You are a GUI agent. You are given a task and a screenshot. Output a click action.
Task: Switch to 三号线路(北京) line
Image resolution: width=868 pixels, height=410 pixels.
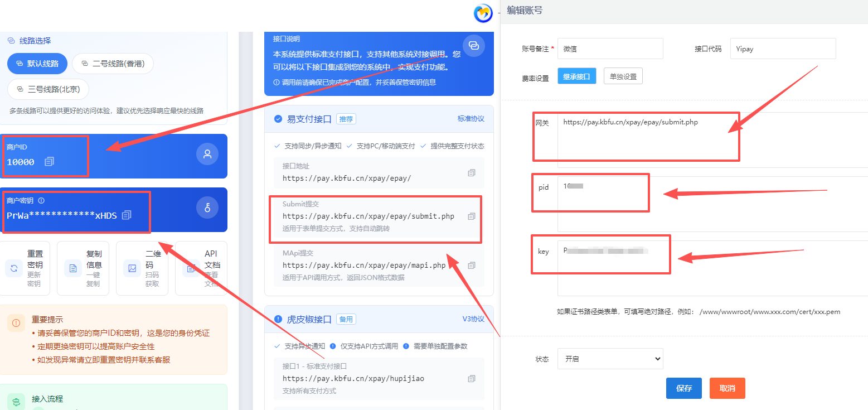(x=48, y=89)
